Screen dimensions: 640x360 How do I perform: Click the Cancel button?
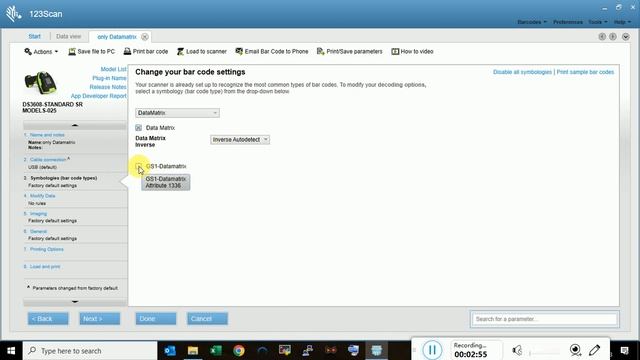point(207,319)
